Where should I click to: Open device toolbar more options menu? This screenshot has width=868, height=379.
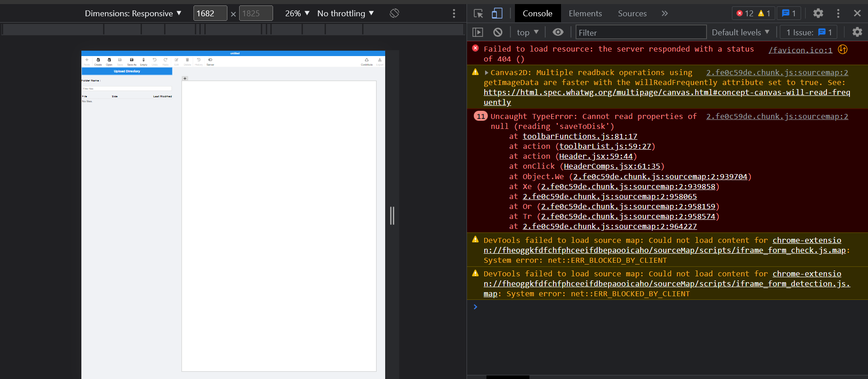(x=454, y=14)
